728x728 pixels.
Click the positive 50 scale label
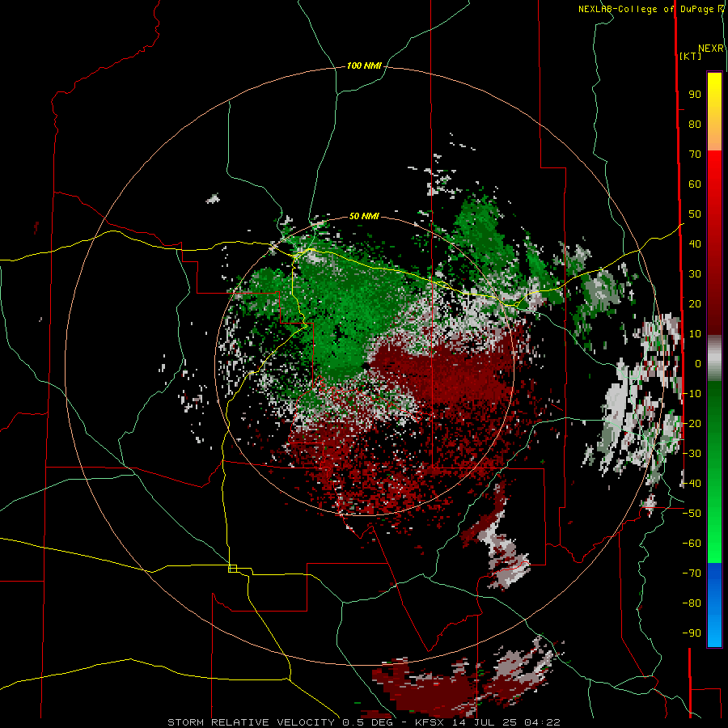click(x=695, y=214)
